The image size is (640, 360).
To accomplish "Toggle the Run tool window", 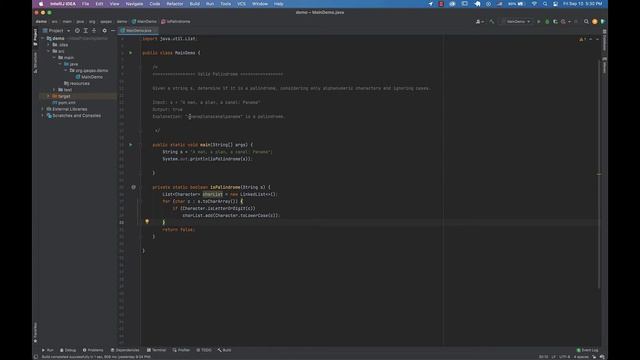I will pos(48,350).
